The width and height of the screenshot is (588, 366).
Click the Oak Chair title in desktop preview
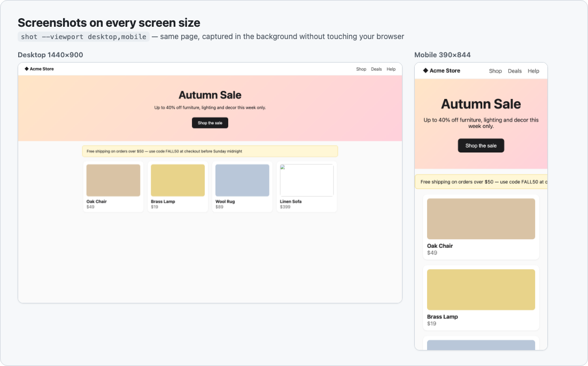(x=96, y=202)
